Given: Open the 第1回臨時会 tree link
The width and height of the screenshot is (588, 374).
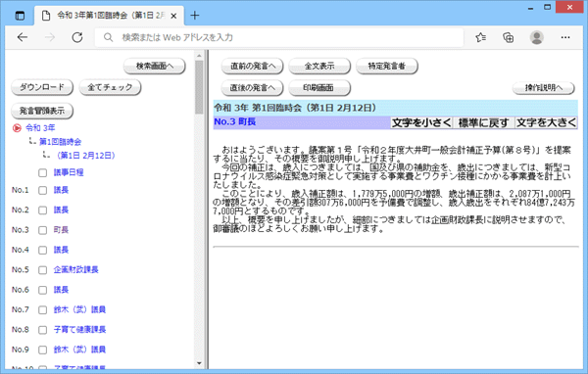Looking at the screenshot, I should (x=61, y=142).
